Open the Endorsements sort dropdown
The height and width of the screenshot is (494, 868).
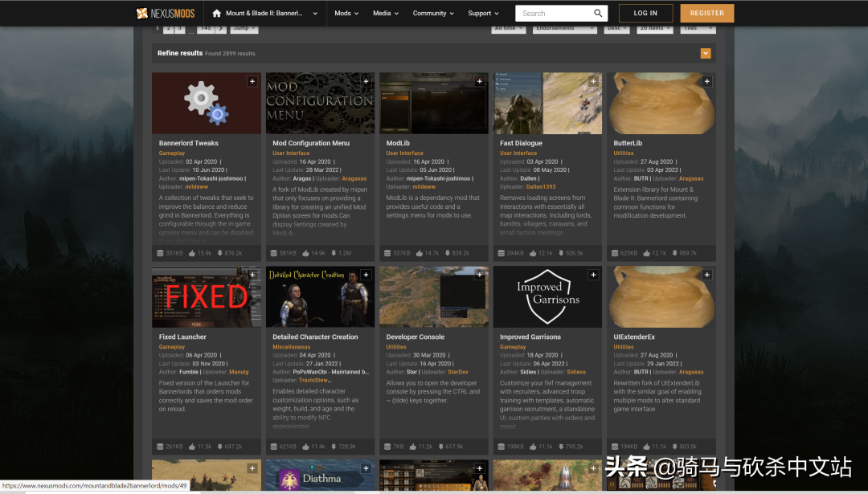(565, 28)
